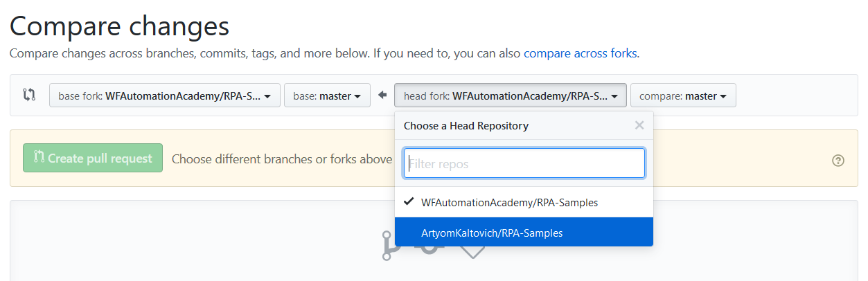Click the left arrow between base and head
Screen dimensions: 868x281
(382, 96)
